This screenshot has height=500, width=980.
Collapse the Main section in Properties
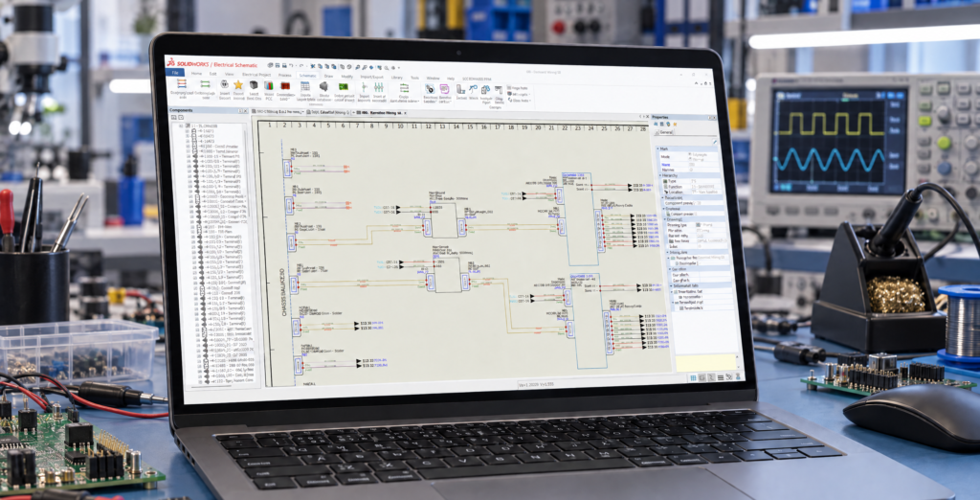point(657,148)
